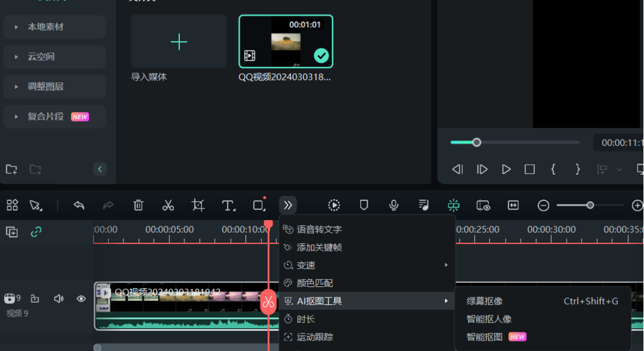Select the Undo icon in the toolbar
The width and height of the screenshot is (644, 351).
pyautogui.click(x=79, y=205)
